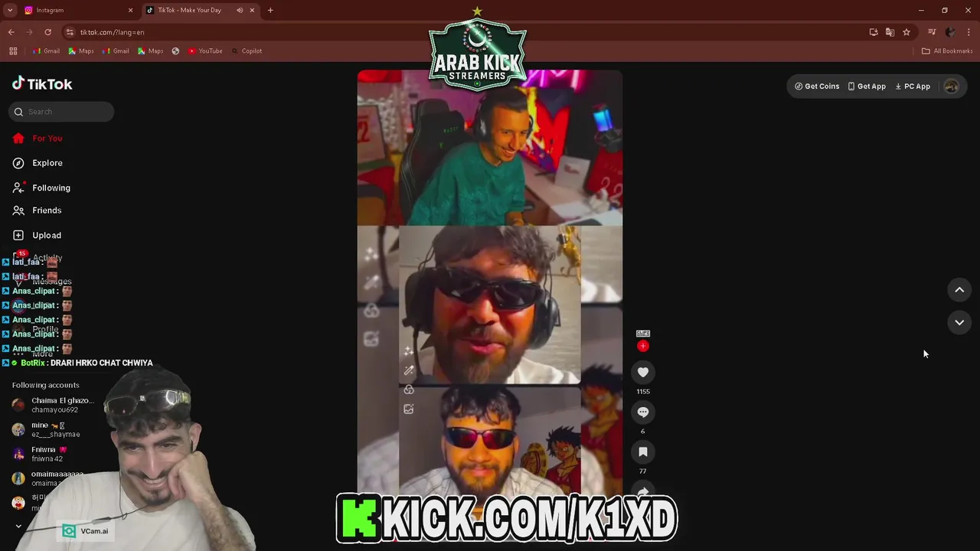The image size is (980, 551).
Task: Click the VCam.ai badge
Action: click(86, 531)
